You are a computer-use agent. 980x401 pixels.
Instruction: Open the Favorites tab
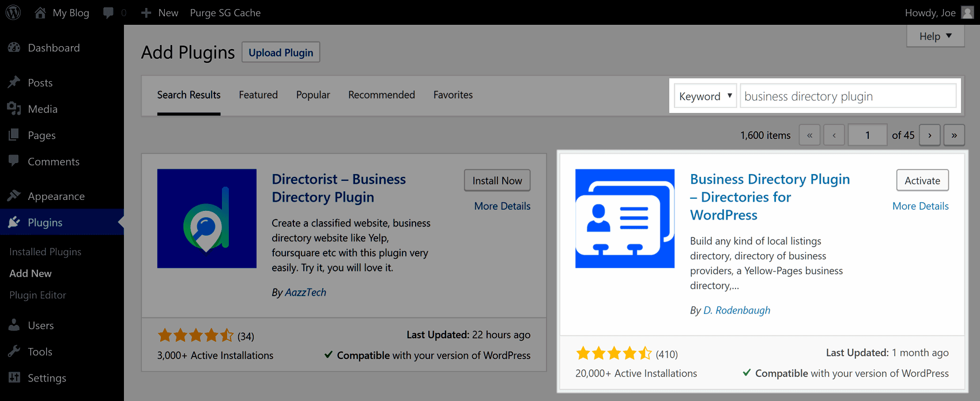453,95
